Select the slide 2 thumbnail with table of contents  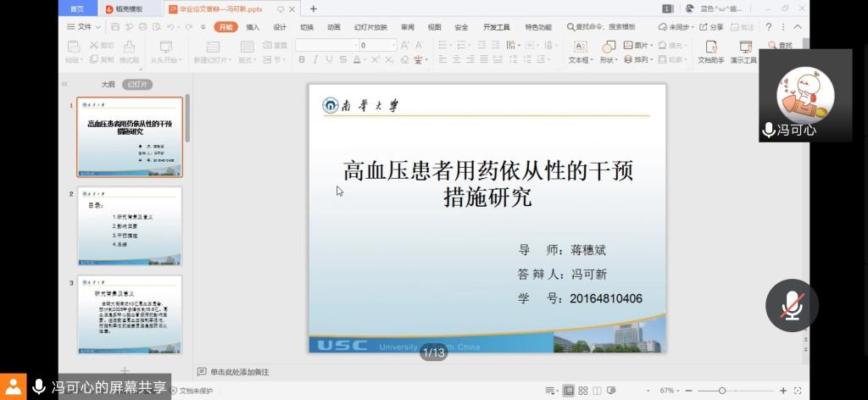130,225
